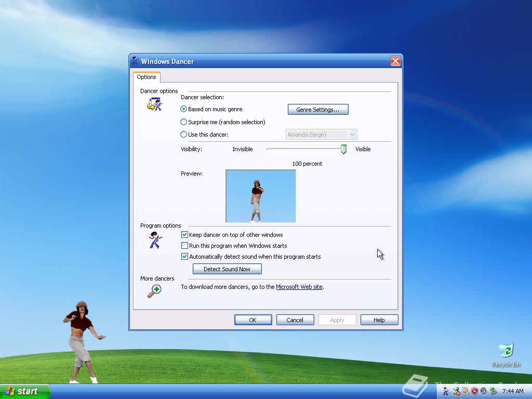This screenshot has height=399, width=532.
Task: Open the Recycle Bin on desktop
Action: click(506, 355)
